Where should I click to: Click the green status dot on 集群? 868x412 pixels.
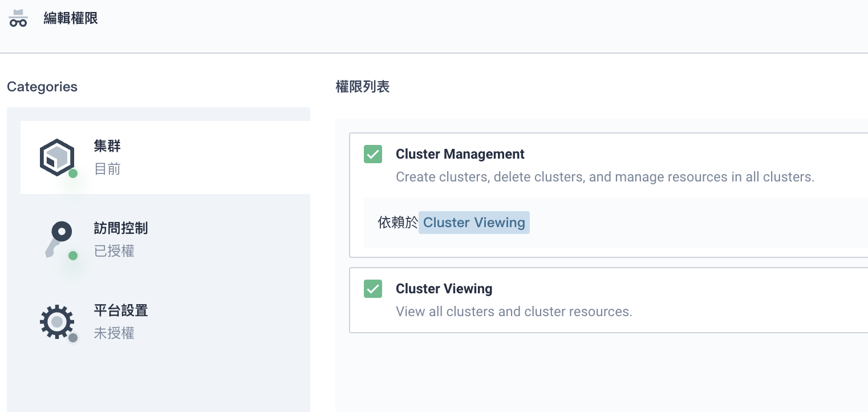click(73, 173)
